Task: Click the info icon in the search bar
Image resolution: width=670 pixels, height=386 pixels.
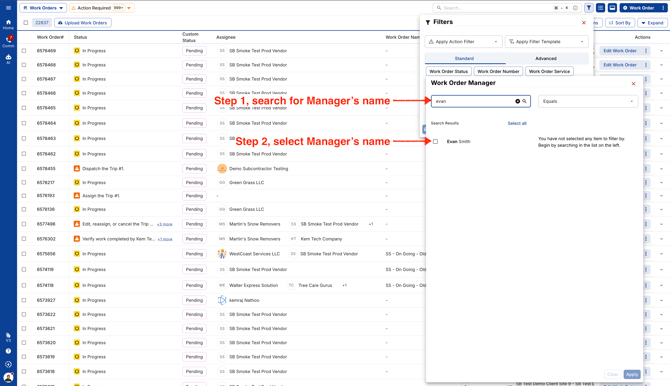Action: [x=575, y=8]
